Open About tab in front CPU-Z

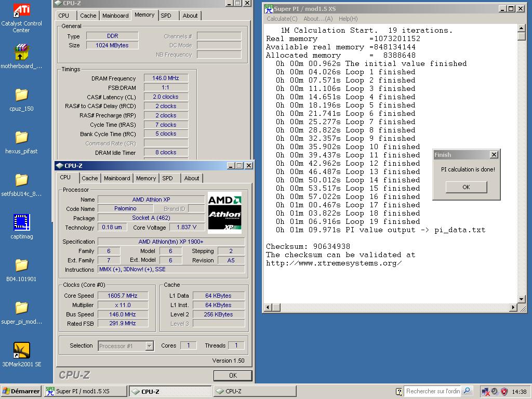(x=192, y=178)
